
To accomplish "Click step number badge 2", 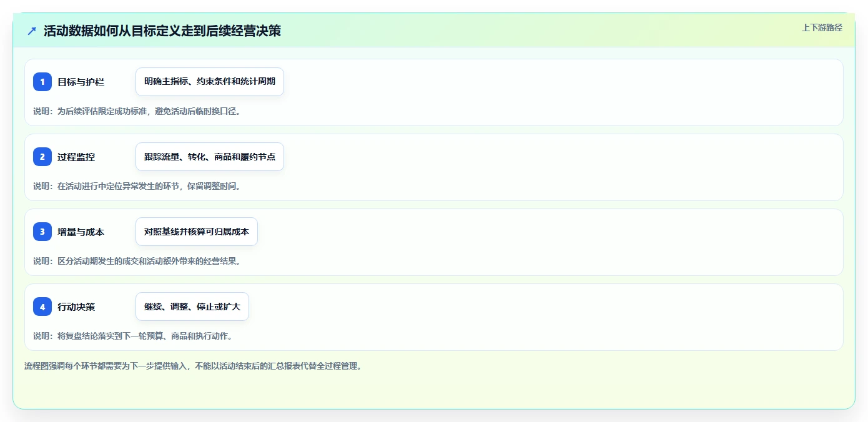I will (42, 157).
